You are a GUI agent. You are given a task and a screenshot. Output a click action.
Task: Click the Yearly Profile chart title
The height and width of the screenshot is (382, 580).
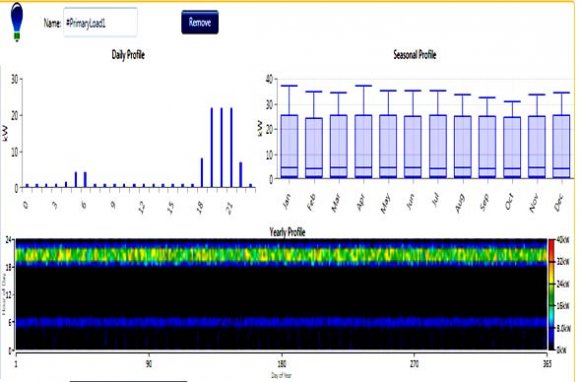point(287,233)
